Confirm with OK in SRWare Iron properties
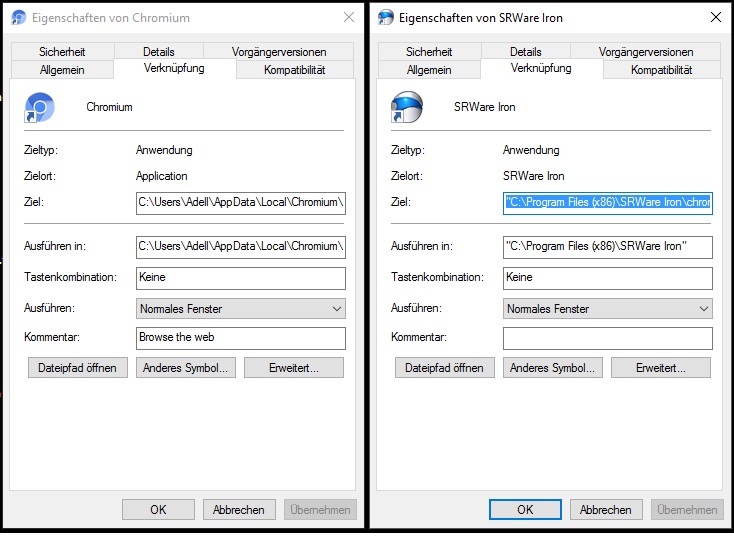The width and height of the screenshot is (734, 538). pyautogui.click(x=525, y=509)
